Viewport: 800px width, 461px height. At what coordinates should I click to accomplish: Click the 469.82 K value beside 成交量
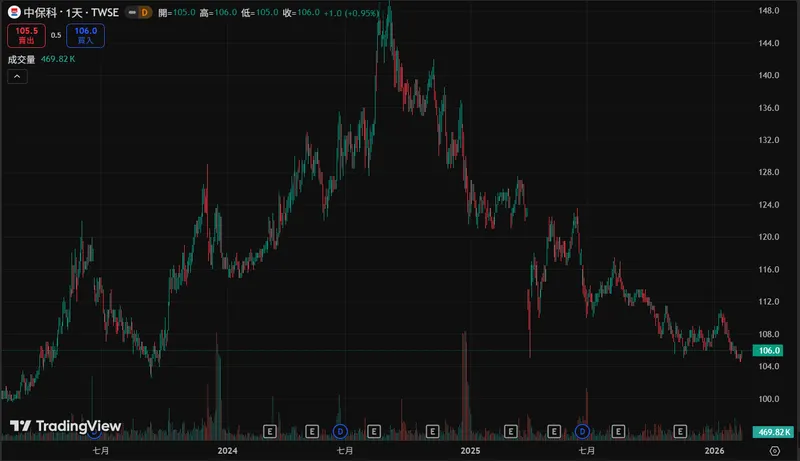pyautogui.click(x=58, y=59)
